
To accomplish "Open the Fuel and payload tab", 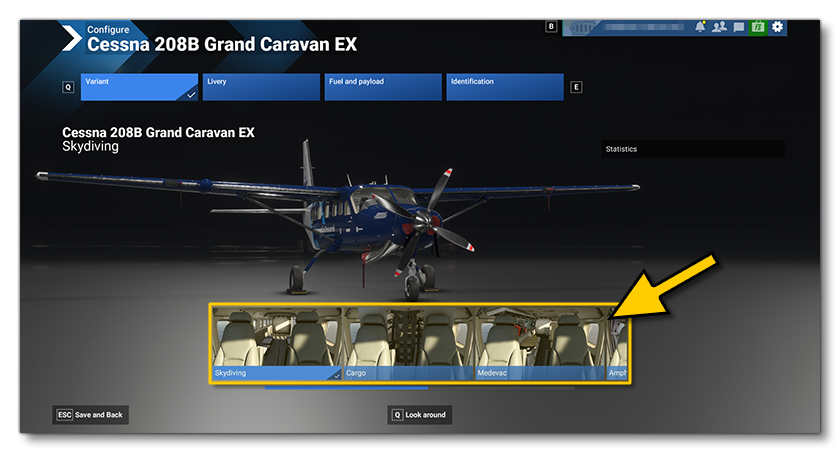I will pyautogui.click(x=383, y=87).
